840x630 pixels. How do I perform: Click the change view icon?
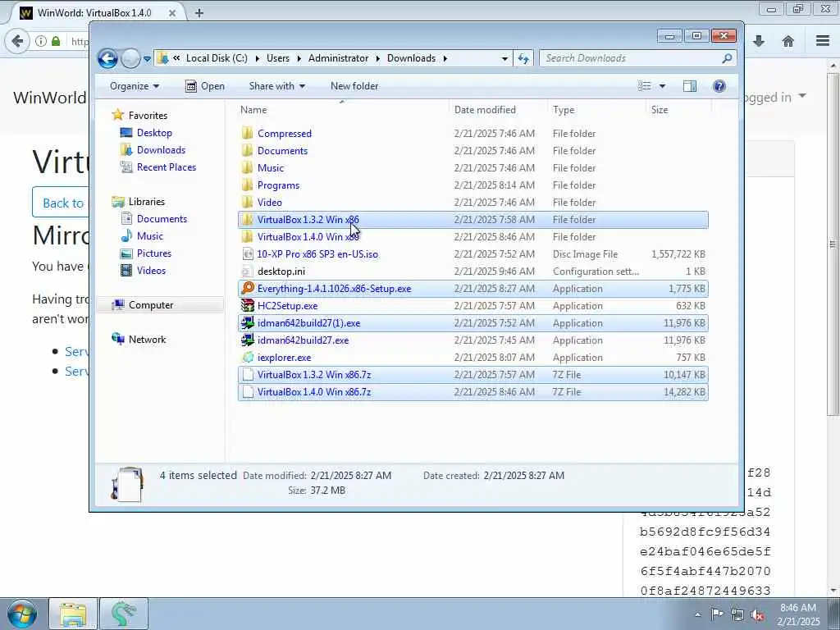(x=645, y=86)
